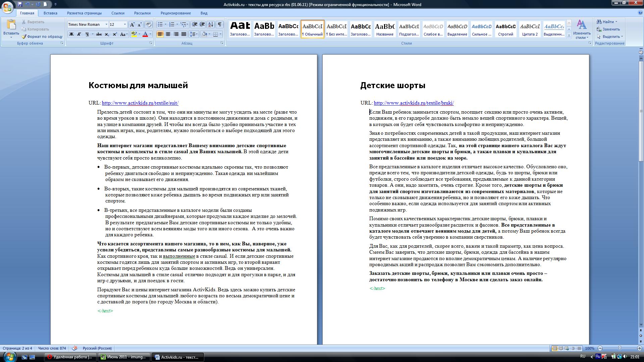The image size is (644, 362).
Task: Open the Рецензирование ribbon tab
Action: coord(176,13)
